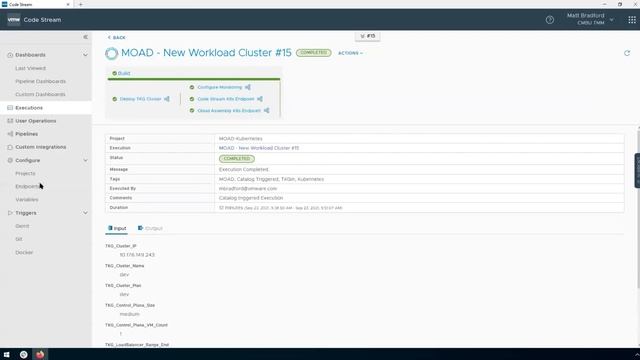Screen dimensions: 640x360
Task: Open Firefox from the taskbar
Action: pyautogui.click(x=40, y=354)
